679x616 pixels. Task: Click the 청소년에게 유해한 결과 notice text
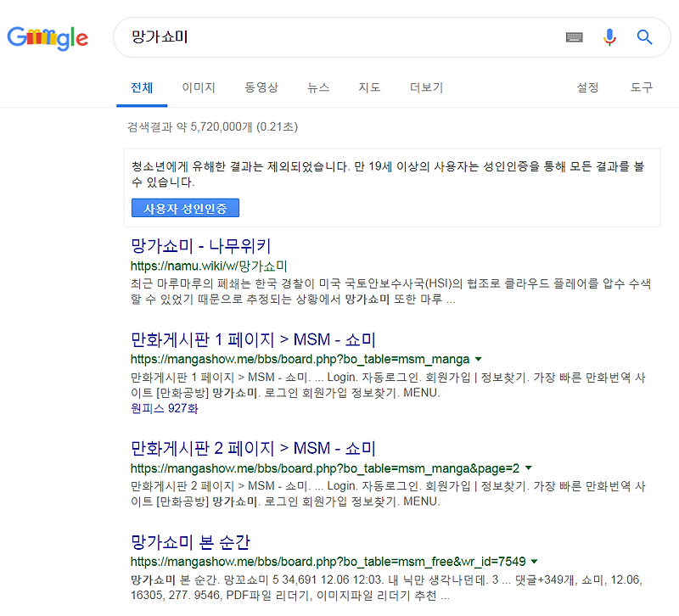pos(388,174)
